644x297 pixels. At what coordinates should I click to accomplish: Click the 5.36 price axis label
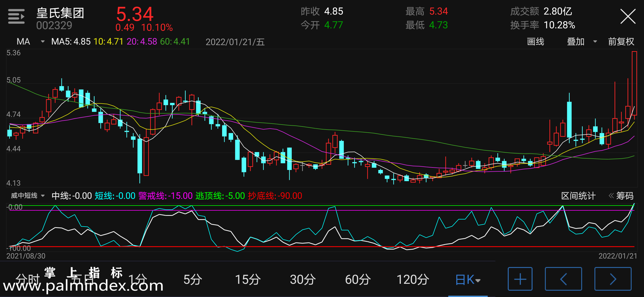pyautogui.click(x=13, y=53)
